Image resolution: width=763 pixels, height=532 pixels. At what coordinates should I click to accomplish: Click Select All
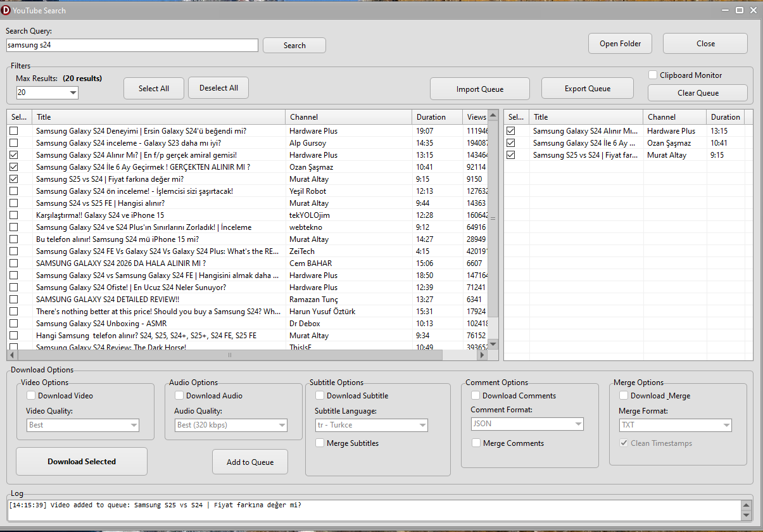click(154, 88)
